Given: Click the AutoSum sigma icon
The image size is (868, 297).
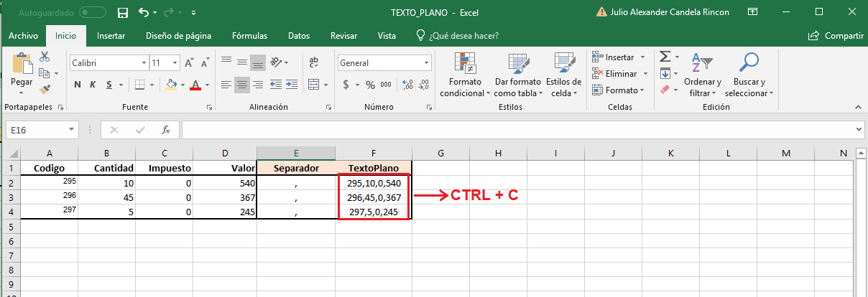Looking at the screenshot, I should tap(665, 57).
